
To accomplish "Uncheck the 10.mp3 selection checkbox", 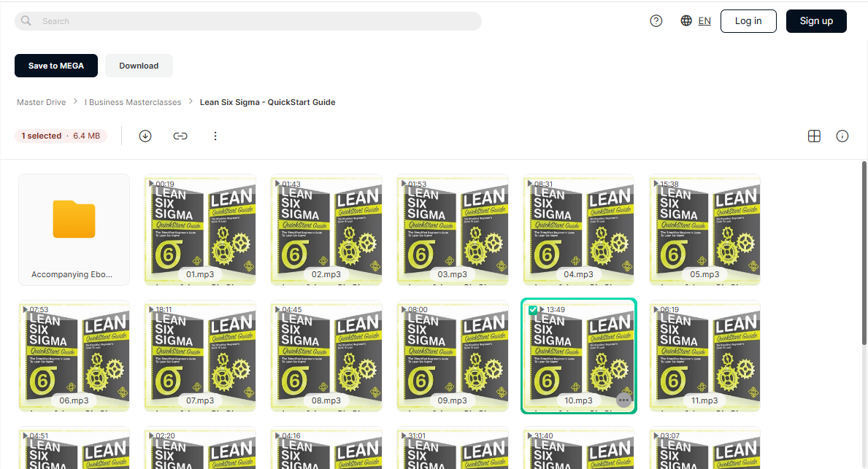I will pyautogui.click(x=533, y=310).
